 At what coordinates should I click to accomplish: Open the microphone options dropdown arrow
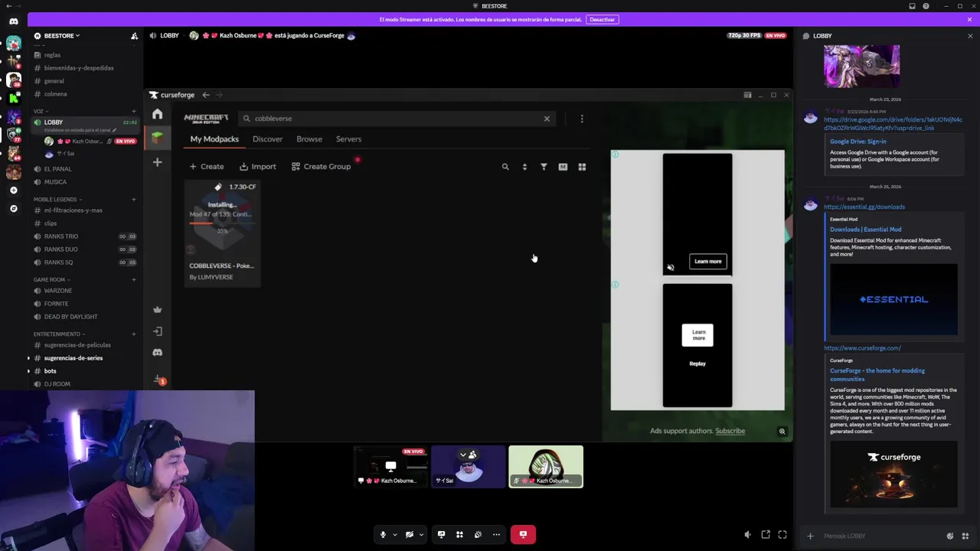click(x=395, y=534)
